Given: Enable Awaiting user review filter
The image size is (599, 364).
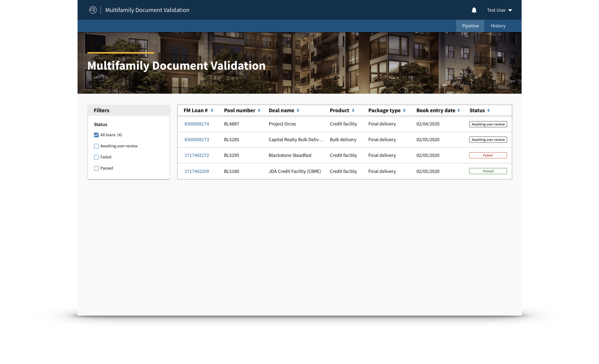Looking at the screenshot, I should [96, 146].
